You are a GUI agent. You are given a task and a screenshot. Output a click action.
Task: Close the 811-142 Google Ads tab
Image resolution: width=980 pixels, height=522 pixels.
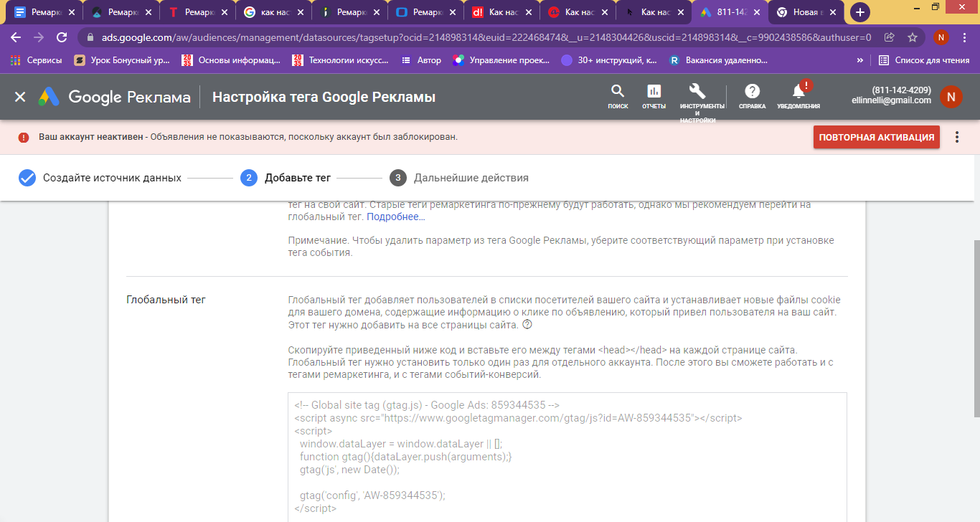tap(757, 12)
